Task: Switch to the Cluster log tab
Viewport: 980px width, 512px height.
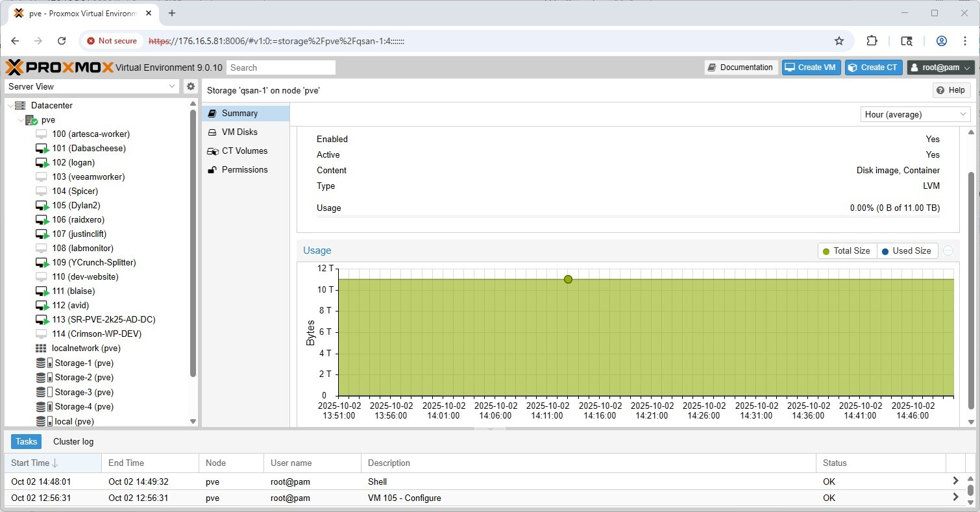Action: (x=73, y=441)
